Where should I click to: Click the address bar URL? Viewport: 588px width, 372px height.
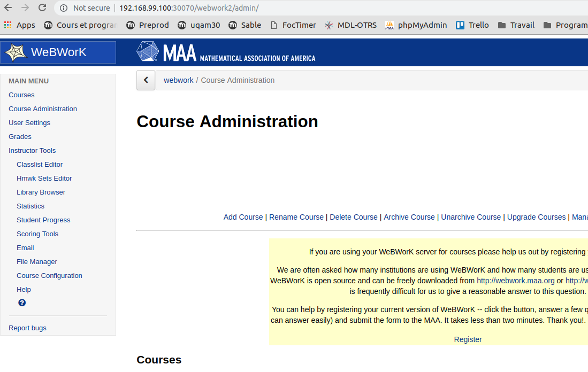[x=189, y=8]
